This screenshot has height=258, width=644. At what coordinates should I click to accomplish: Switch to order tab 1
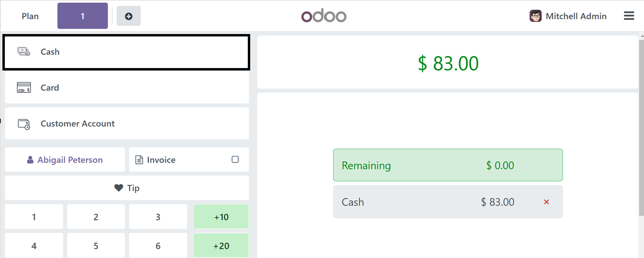click(83, 16)
